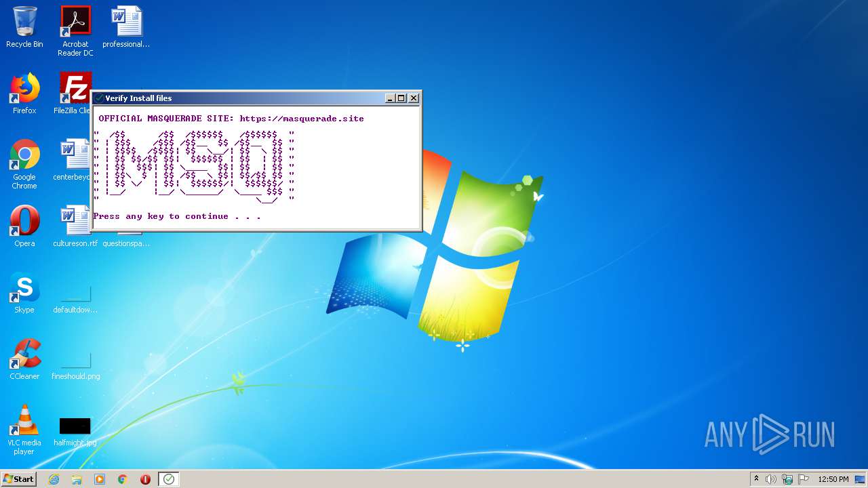Open halfmight.jpg image file
Viewport: 868px width, 488px height.
click(x=75, y=431)
